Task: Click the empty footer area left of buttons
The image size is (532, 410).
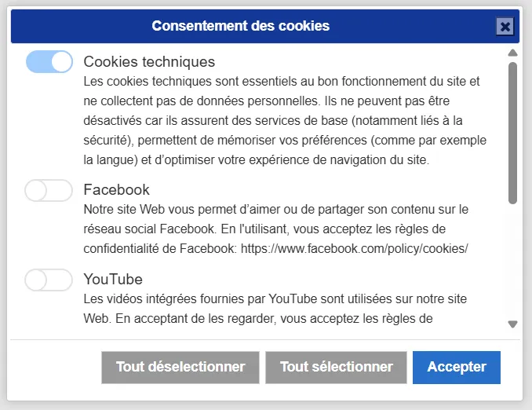Action: click(x=53, y=367)
